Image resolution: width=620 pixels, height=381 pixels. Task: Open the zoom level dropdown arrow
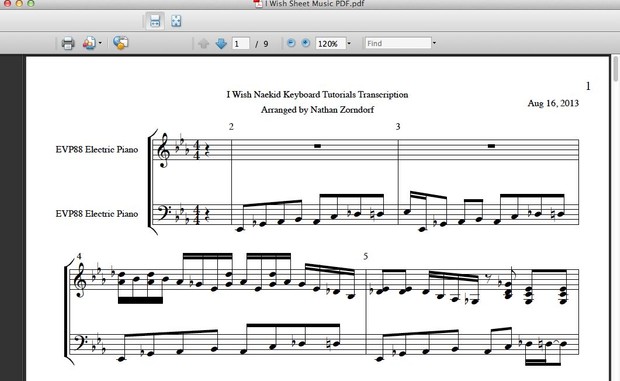tap(349, 43)
